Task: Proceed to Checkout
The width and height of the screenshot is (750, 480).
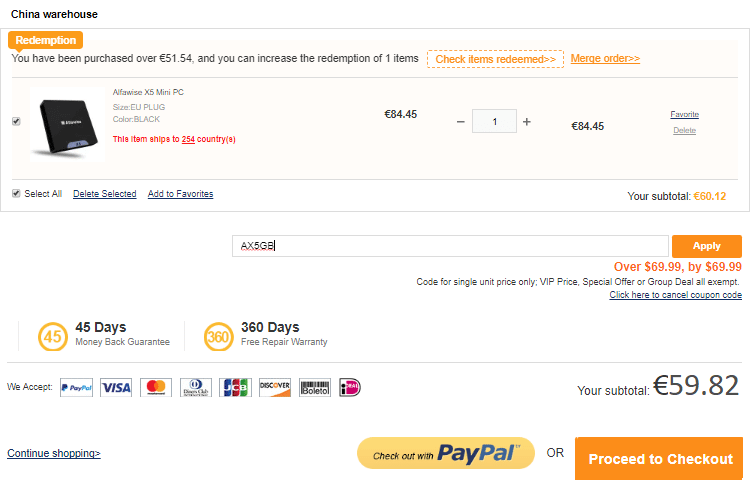Action: [x=660, y=459]
